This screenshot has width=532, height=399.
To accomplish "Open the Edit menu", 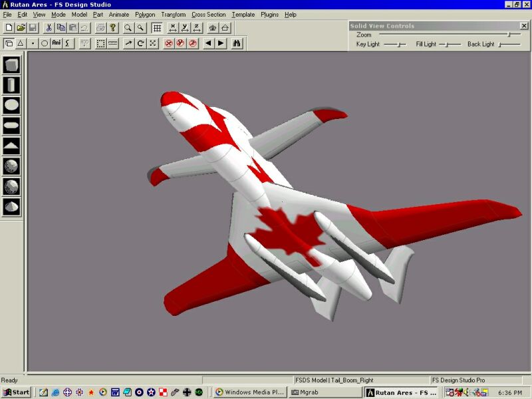I will point(23,15).
